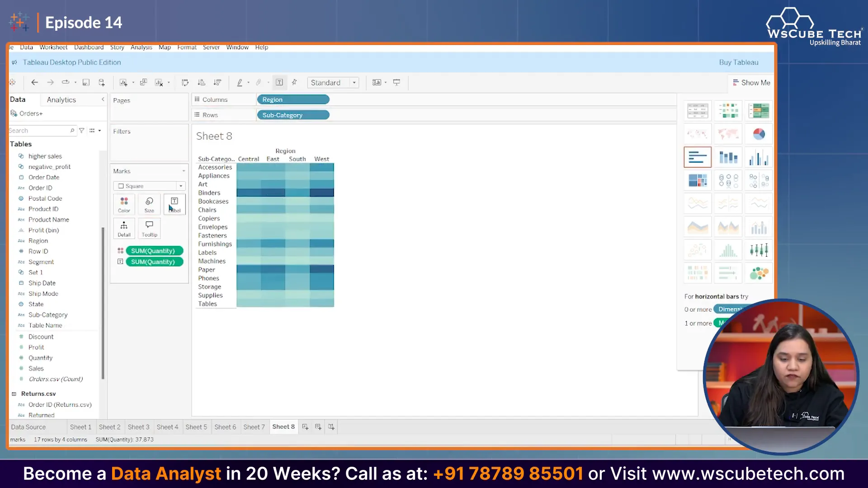This screenshot has height=488, width=868.
Task: Click the Data pane vertical scrollbar
Action: click(x=103, y=303)
